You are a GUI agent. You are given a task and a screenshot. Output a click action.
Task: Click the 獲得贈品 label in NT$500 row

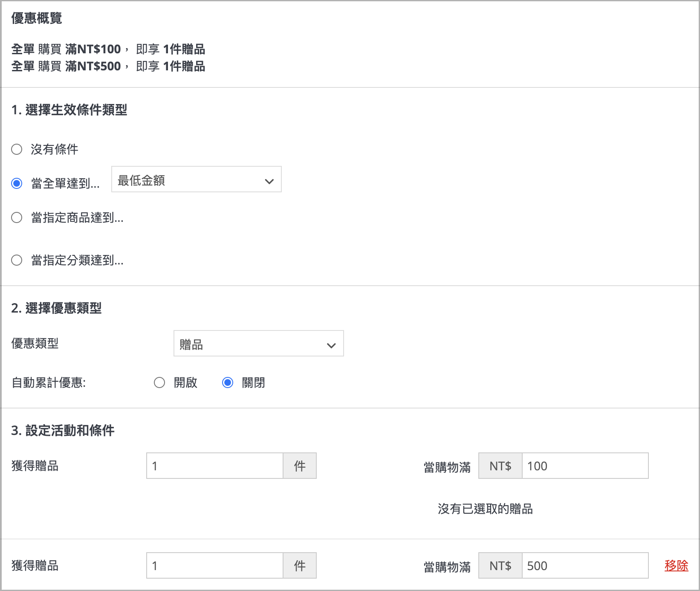(35, 565)
